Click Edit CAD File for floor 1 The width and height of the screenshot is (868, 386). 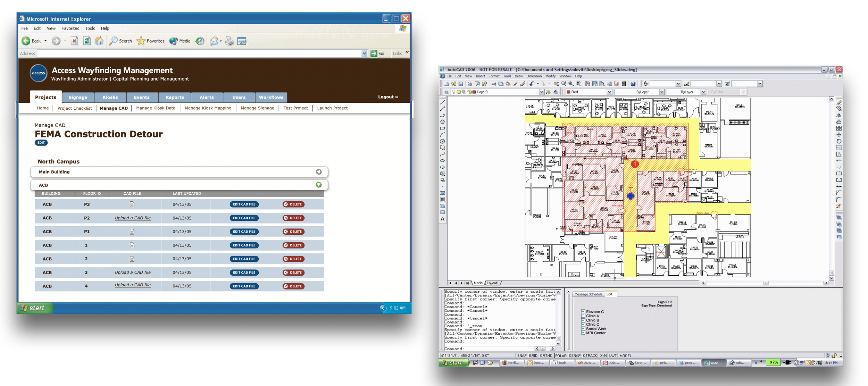(244, 245)
